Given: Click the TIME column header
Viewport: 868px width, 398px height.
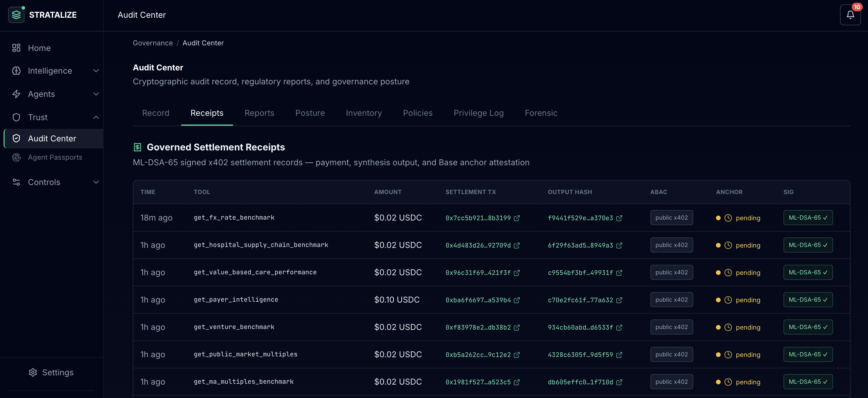Looking at the screenshot, I should pyautogui.click(x=148, y=192).
